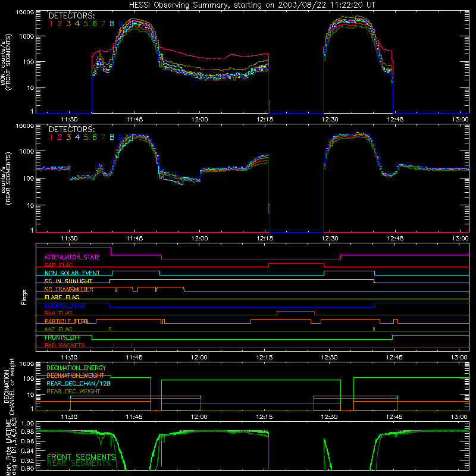Select red detector 1 number in front segments legend

pos(51,24)
